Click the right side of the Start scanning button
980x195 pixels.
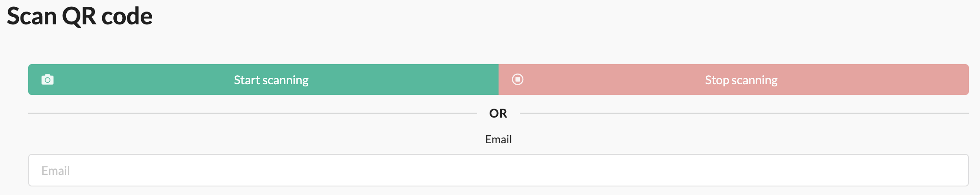(x=449, y=80)
